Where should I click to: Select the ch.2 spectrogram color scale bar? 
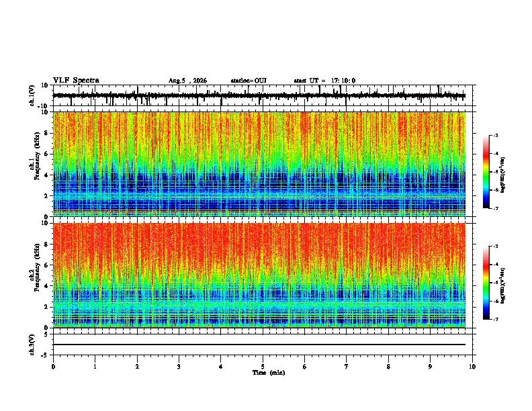pyautogui.click(x=486, y=283)
